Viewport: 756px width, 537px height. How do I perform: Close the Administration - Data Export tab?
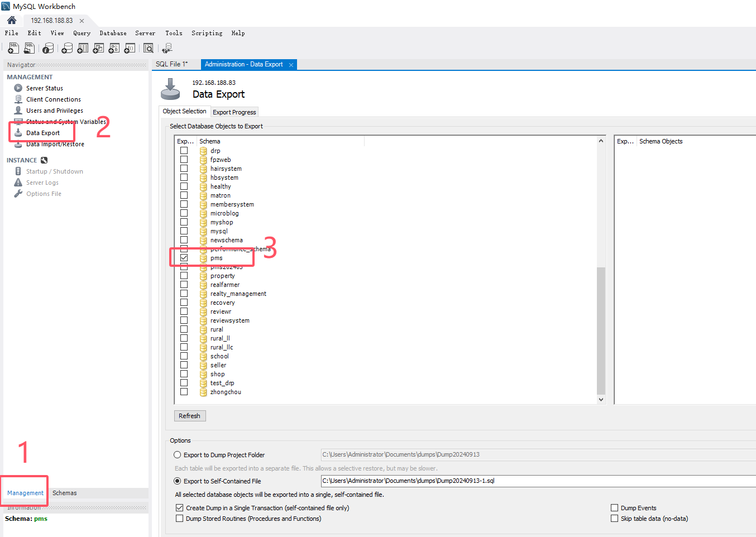(291, 65)
